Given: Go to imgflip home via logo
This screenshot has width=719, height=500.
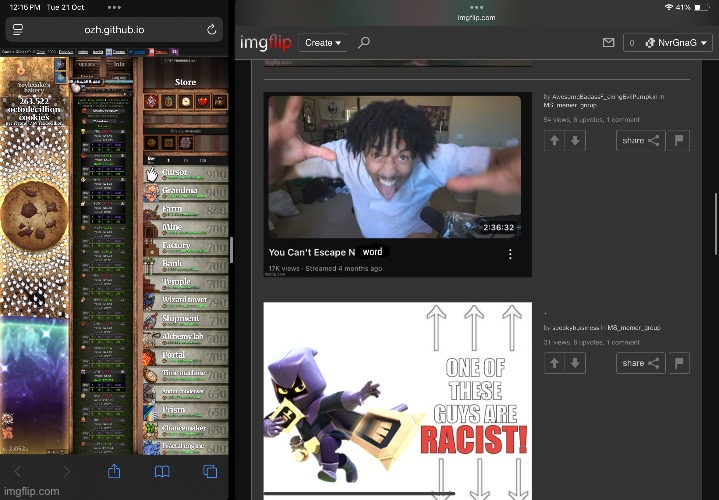Looking at the screenshot, I should [265, 43].
